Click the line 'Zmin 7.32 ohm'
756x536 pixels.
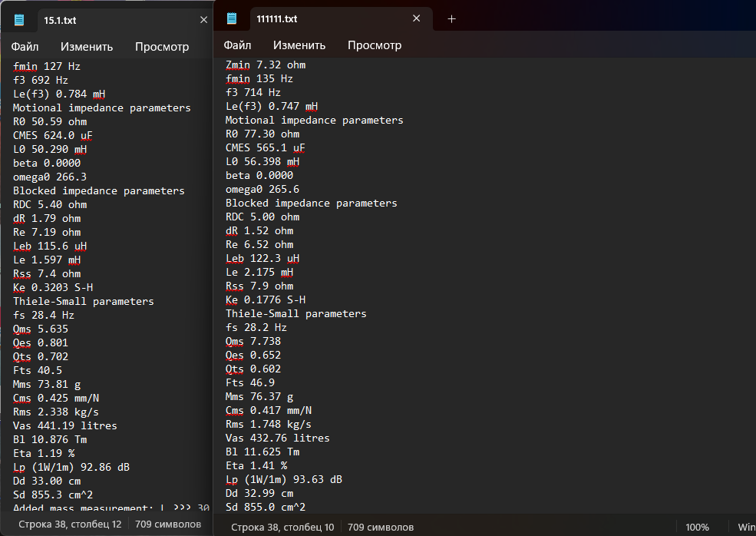click(266, 65)
